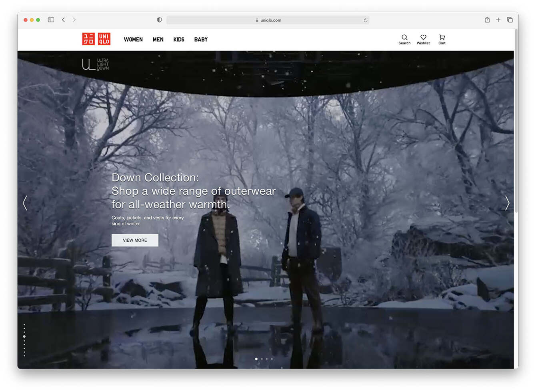This screenshot has height=392, width=536.
Task: Click the privacy shield icon
Action: (x=159, y=20)
